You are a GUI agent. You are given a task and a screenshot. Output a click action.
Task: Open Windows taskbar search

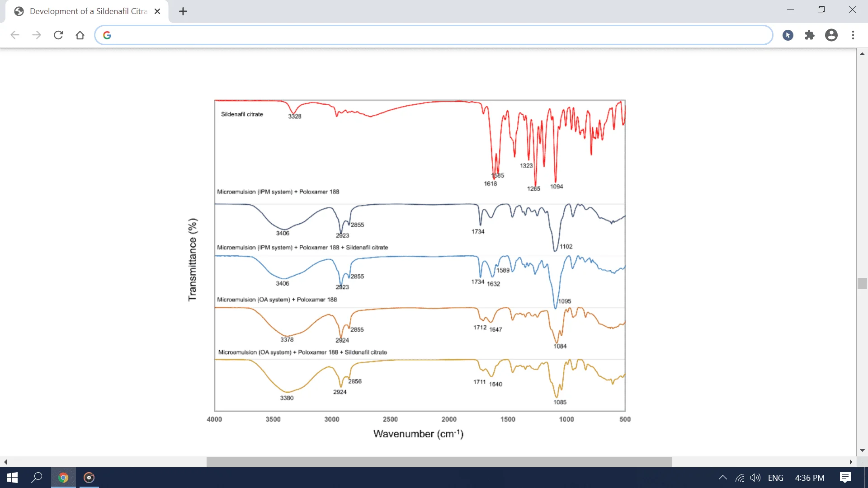click(x=37, y=478)
